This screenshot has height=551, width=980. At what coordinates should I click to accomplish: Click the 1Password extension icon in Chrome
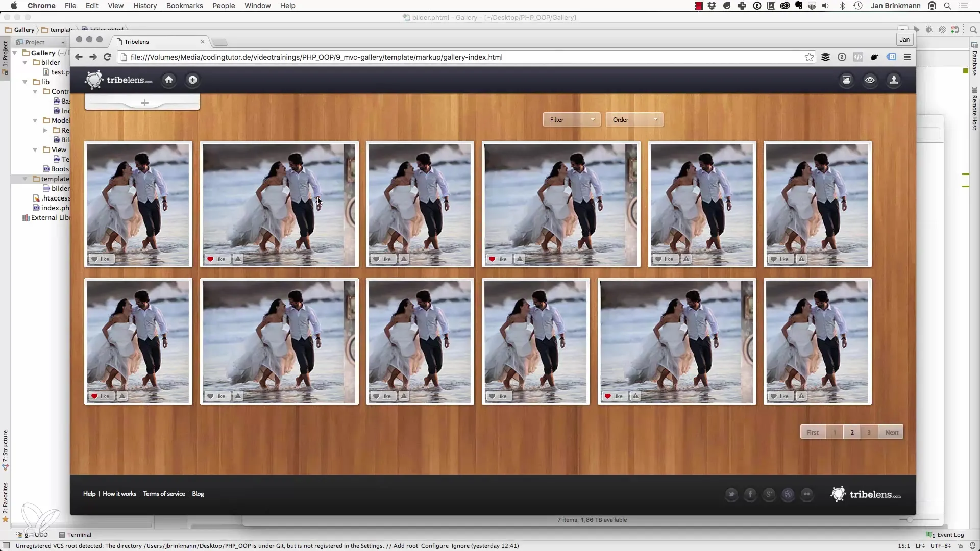tap(842, 57)
